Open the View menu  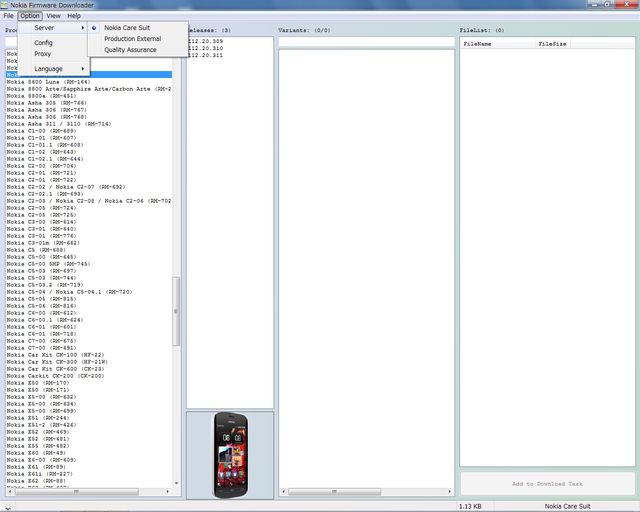[x=53, y=16]
